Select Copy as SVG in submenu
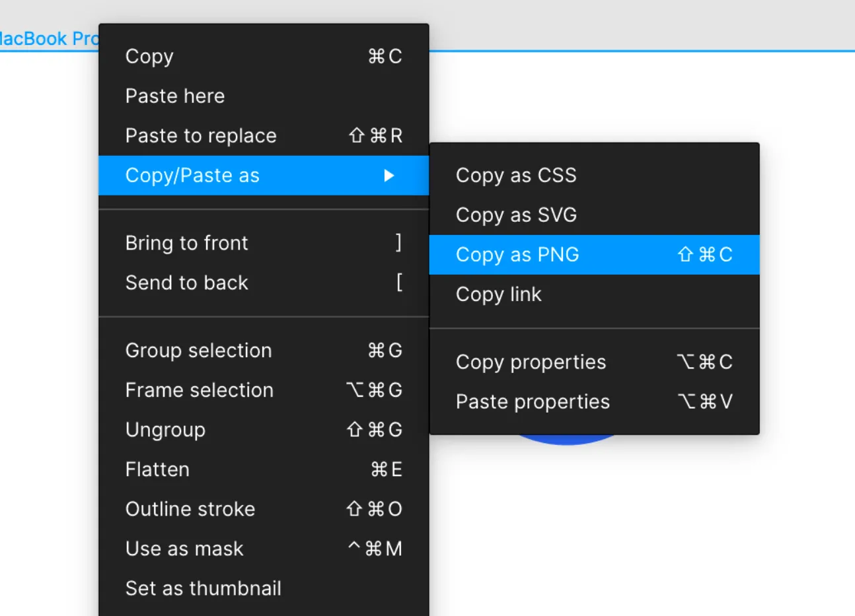Screen dimensions: 855x616 (594, 215)
